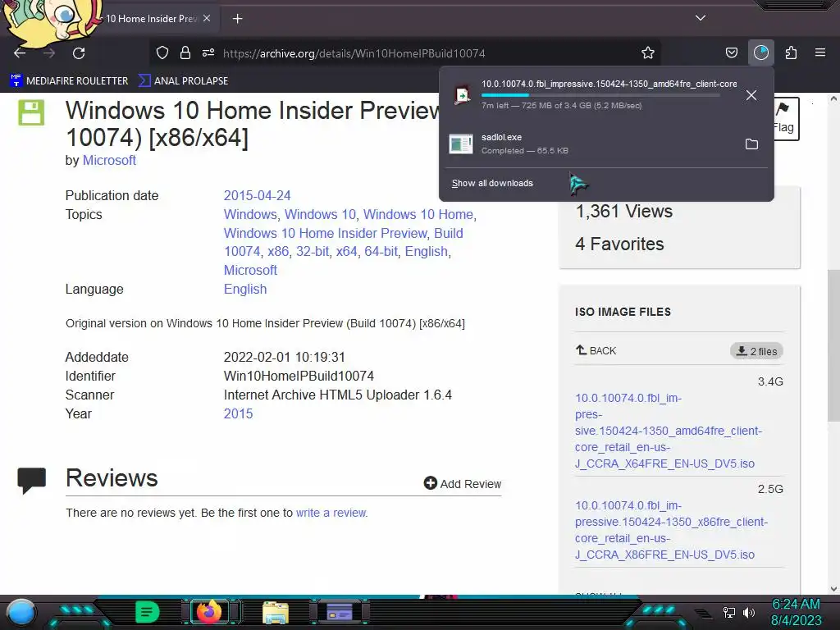Open the site permissions icon in address bar

(208, 53)
